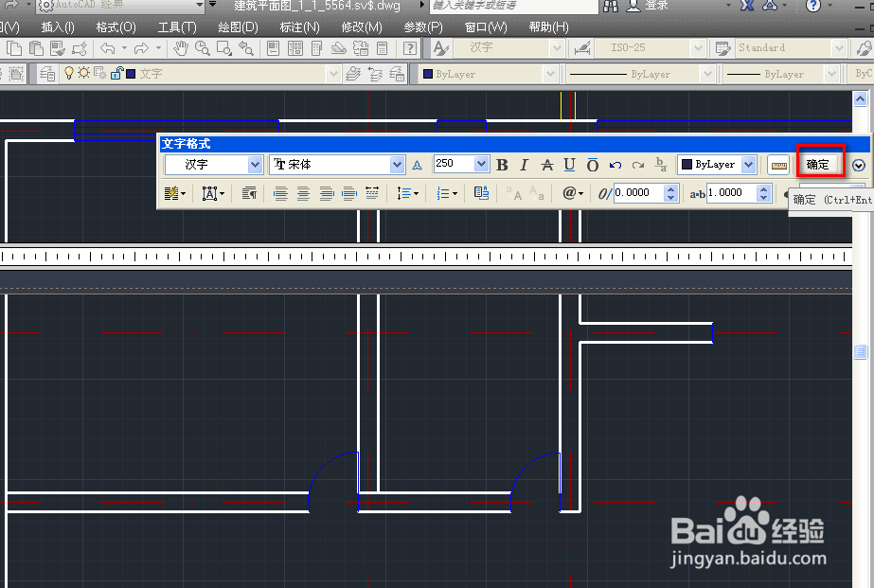874x588 pixels.
Task: Click Redo in Text Formatting toolbar
Action: 638,165
